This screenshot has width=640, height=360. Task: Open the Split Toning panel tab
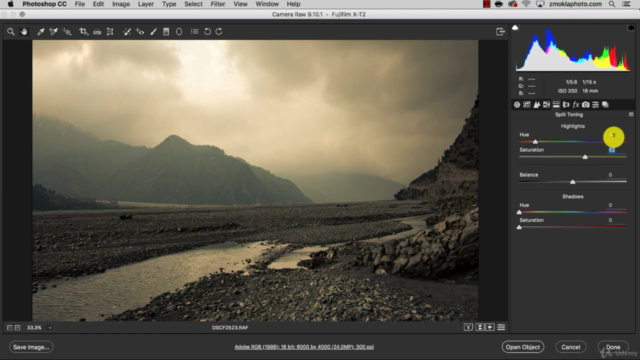[x=556, y=104]
